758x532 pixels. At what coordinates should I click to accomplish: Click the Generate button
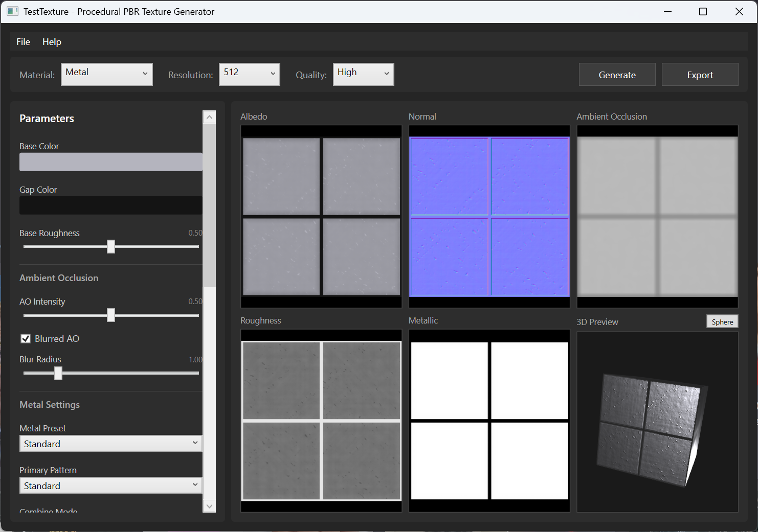click(x=617, y=75)
